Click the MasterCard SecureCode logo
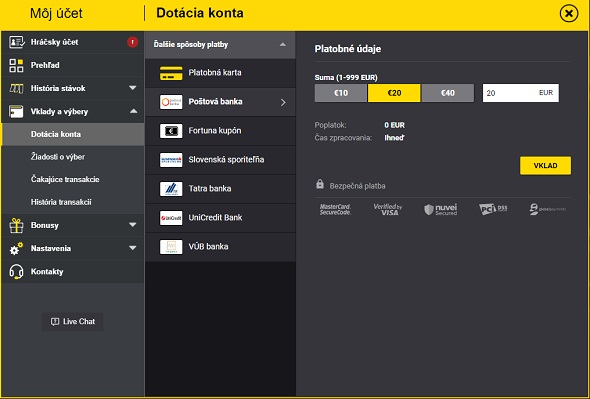Screen dimensions: 590x399 335,209
